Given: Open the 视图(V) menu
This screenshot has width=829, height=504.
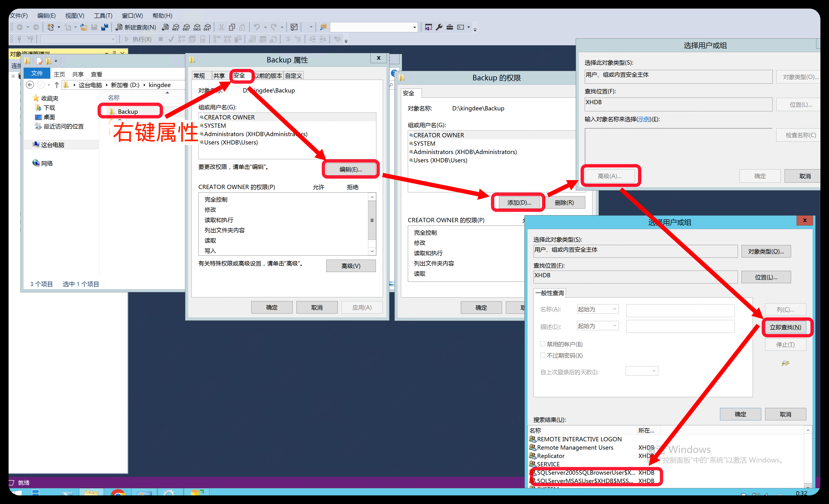Looking at the screenshot, I should point(75,15).
